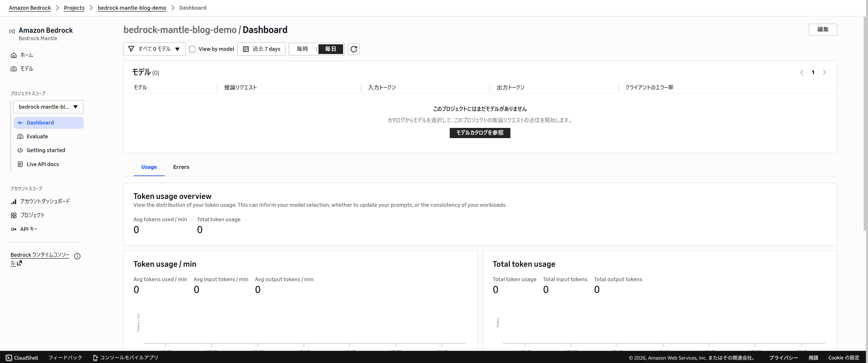Open the 過去 7 days date range picker

click(x=261, y=49)
